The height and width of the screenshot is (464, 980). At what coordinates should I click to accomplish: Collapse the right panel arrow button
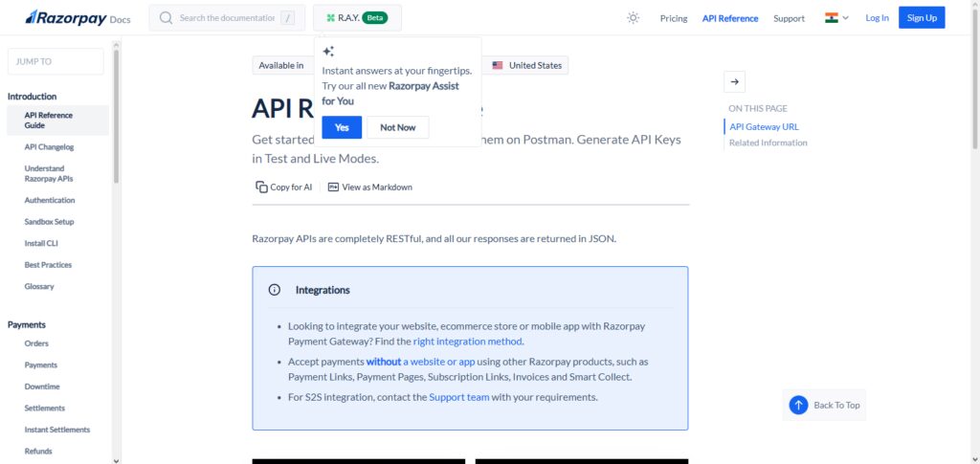[x=734, y=82]
